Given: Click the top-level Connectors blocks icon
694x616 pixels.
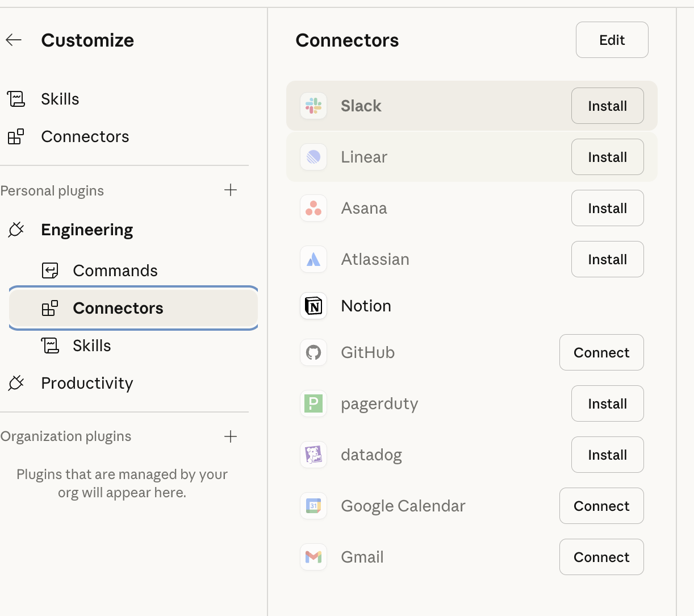Looking at the screenshot, I should pyautogui.click(x=16, y=136).
